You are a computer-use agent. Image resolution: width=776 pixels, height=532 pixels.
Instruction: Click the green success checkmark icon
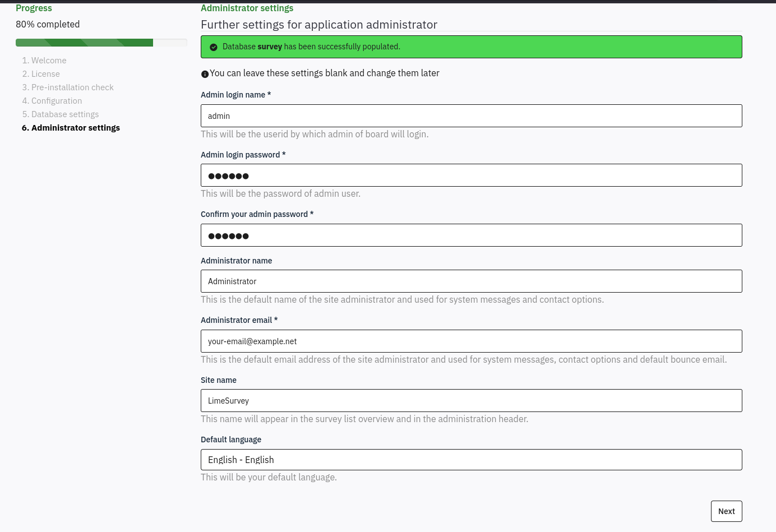pyautogui.click(x=214, y=47)
